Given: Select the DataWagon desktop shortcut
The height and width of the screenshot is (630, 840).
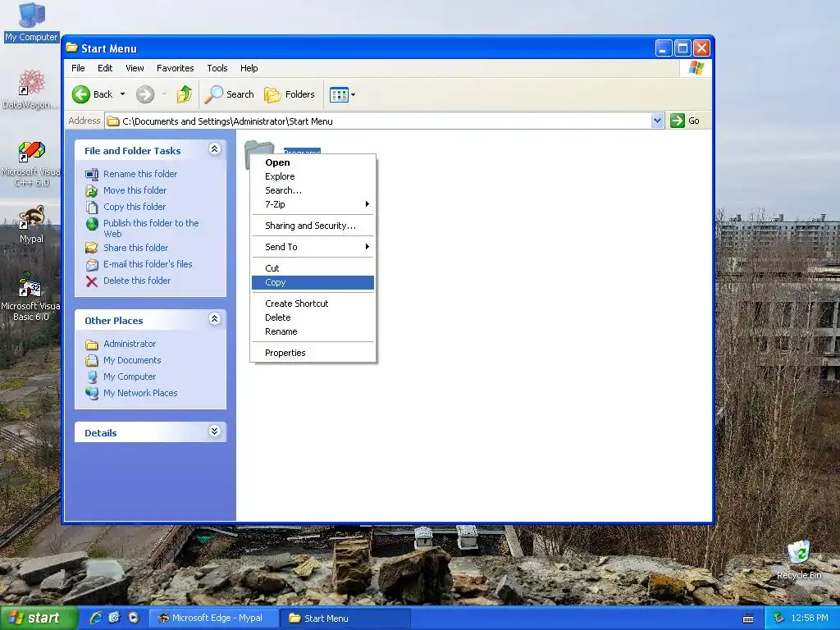Looking at the screenshot, I should (31, 89).
